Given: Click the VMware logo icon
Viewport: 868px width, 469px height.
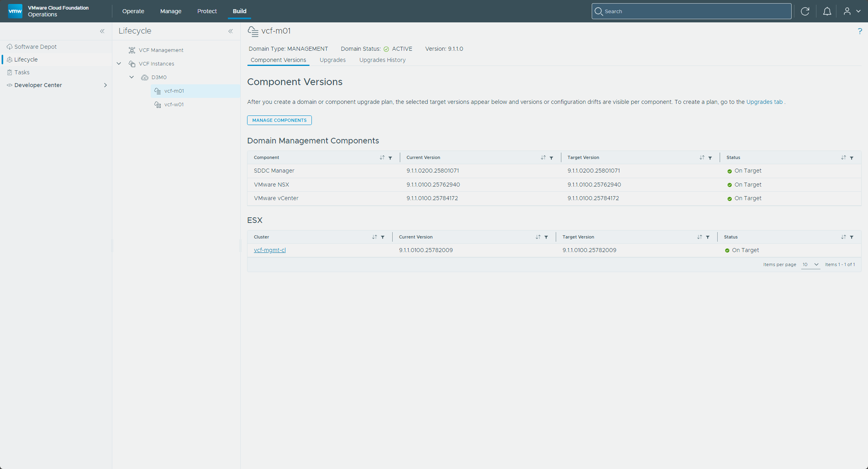Looking at the screenshot, I should point(15,11).
